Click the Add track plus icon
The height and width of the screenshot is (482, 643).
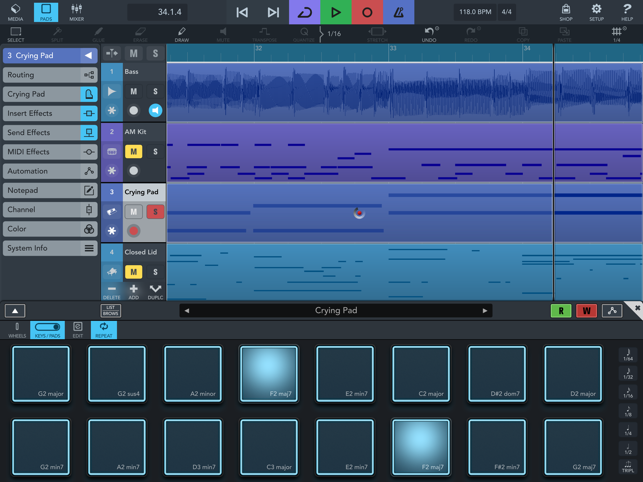pyautogui.click(x=133, y=290)
